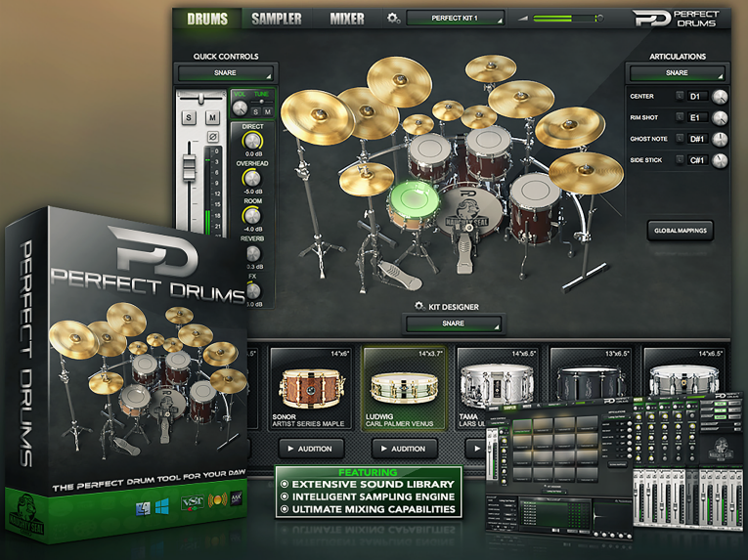The image size is (748, 560).
Task: Move the channel strip volume fader
Action: 190,168
